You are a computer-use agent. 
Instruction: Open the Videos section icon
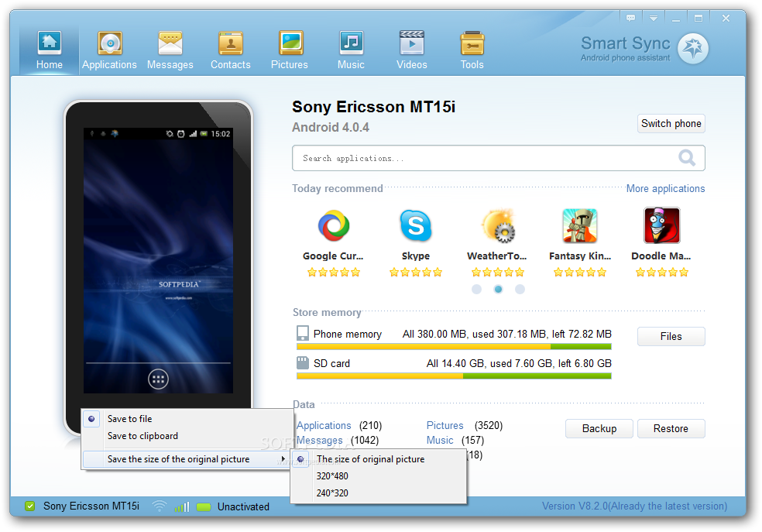[412, 43]
